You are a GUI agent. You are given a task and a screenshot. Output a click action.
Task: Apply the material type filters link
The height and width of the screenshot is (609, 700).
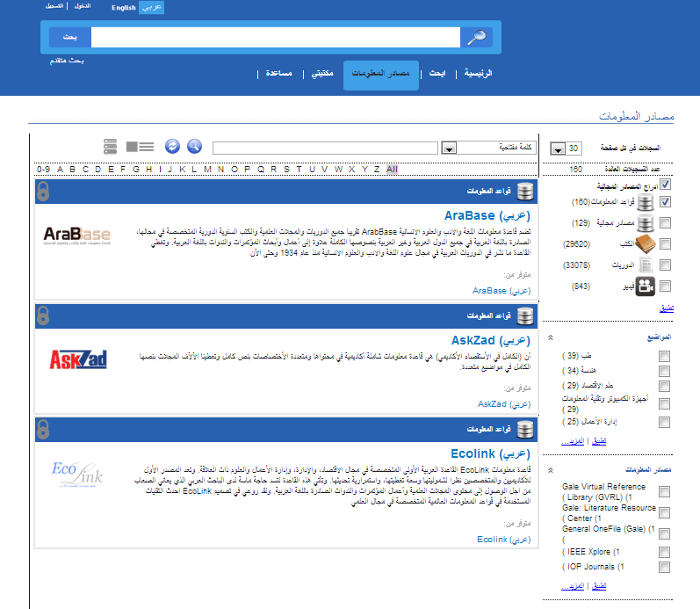pyautogui.click(x=667, y=308)
